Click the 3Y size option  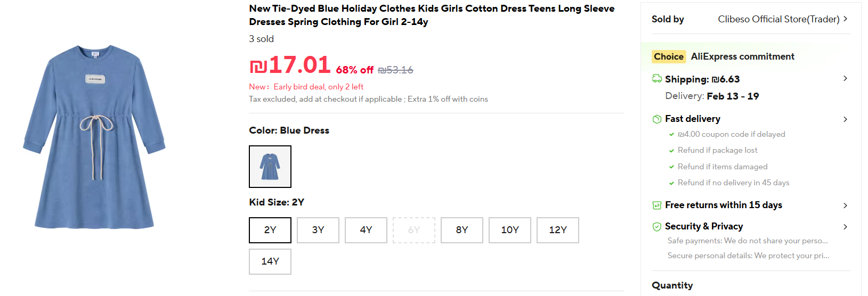click(318, 230)
